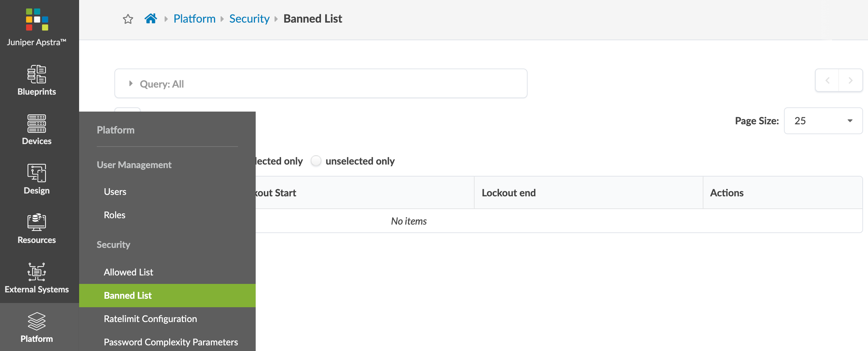Open Ratelimit Configuration menu item
The height and width of the screenshot is (351, 868).
(x=150, y=319)
